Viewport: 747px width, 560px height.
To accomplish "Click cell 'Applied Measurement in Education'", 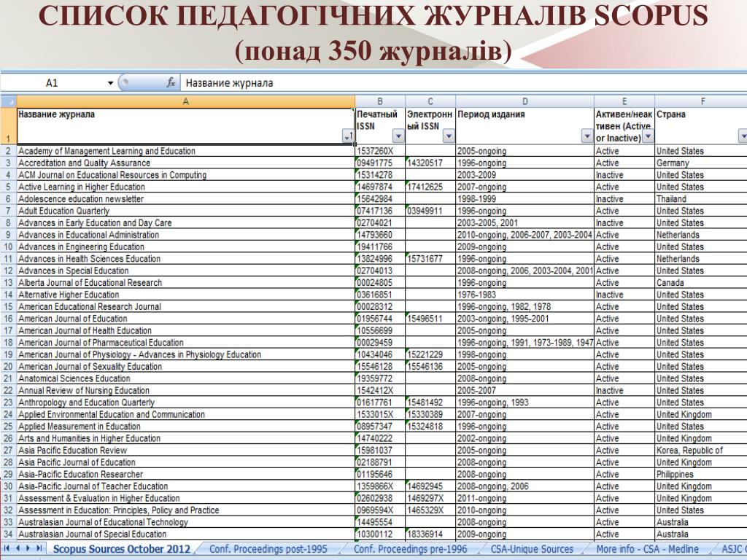I will (186, 426).
